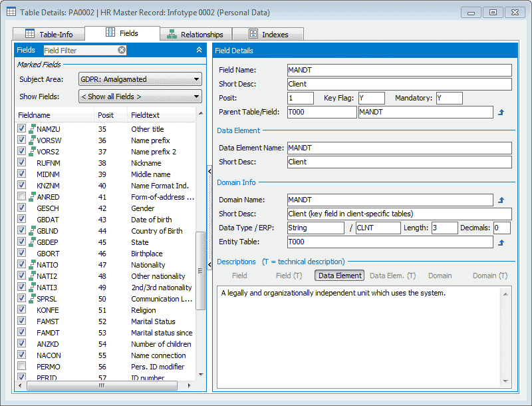Screen dimensions: 532x406
Task: Collapse left panel using upper splitter arrow
Action: coord(209,172)
